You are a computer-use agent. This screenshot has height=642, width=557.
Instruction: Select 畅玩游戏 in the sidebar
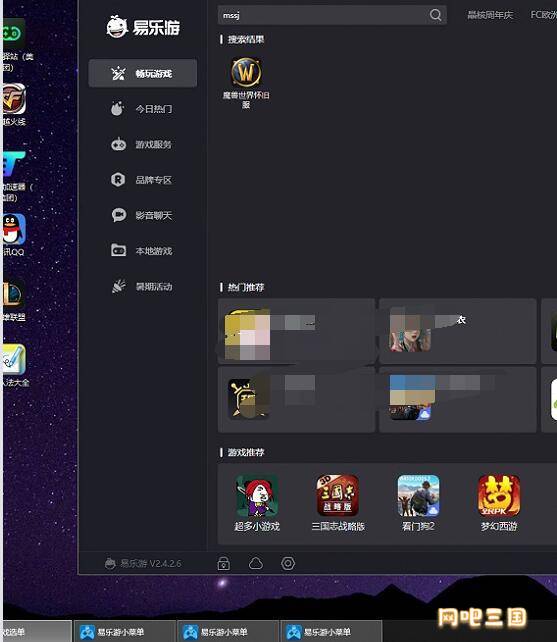(x=143, y=73)
